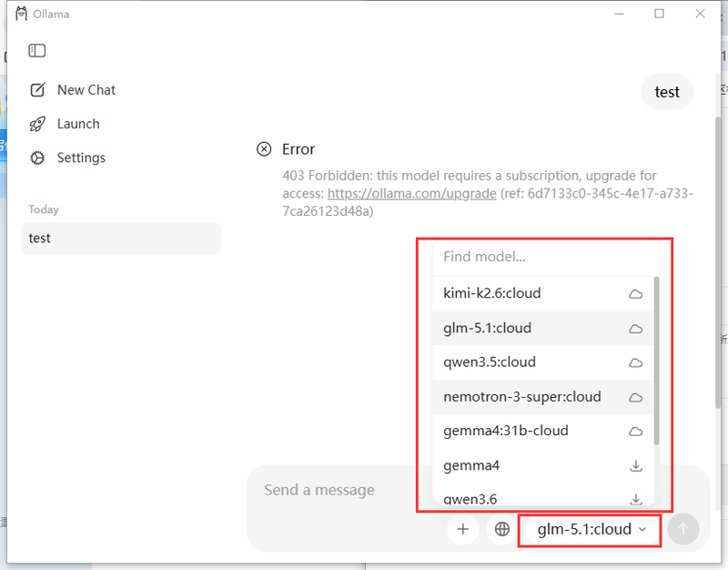The image size is (728, 570).
Task: Click download icon beside qwen3.6
Action: pyautogui.click(x=635, y=499)
